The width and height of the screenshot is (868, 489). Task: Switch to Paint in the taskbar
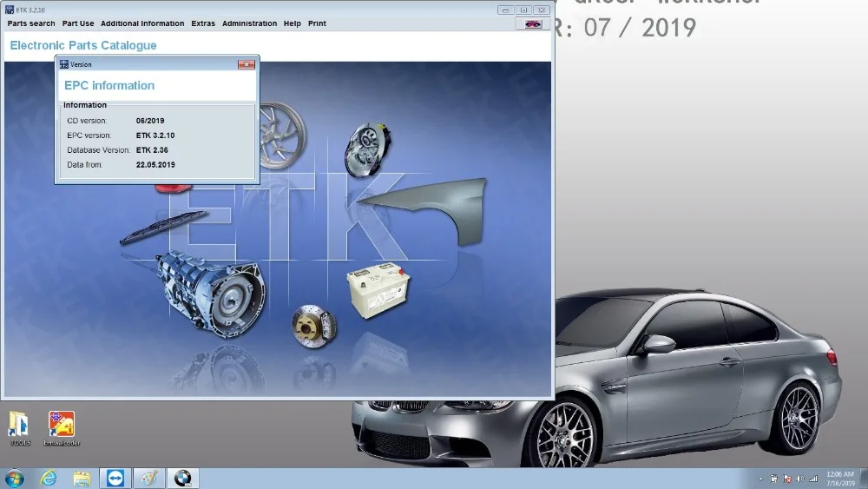[x=148, y=479]
